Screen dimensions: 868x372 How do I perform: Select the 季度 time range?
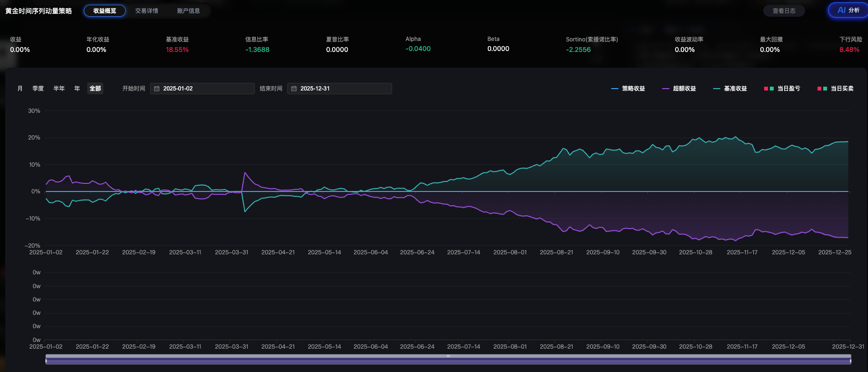click(x=38, y=89)
